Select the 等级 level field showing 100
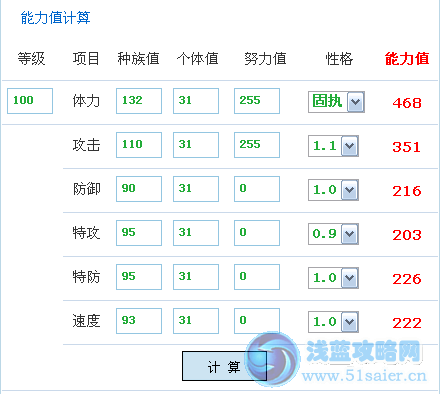The image size is (442, 394). (30, 101)
